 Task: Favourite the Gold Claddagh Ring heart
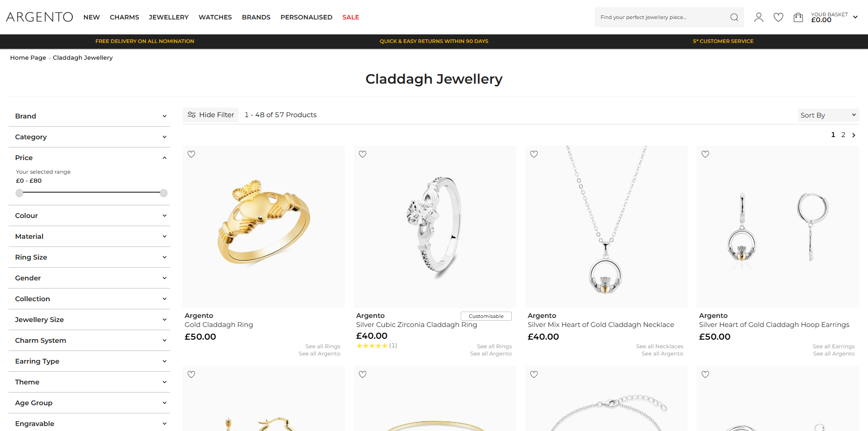pyautogui.click(x=191, y=154)
